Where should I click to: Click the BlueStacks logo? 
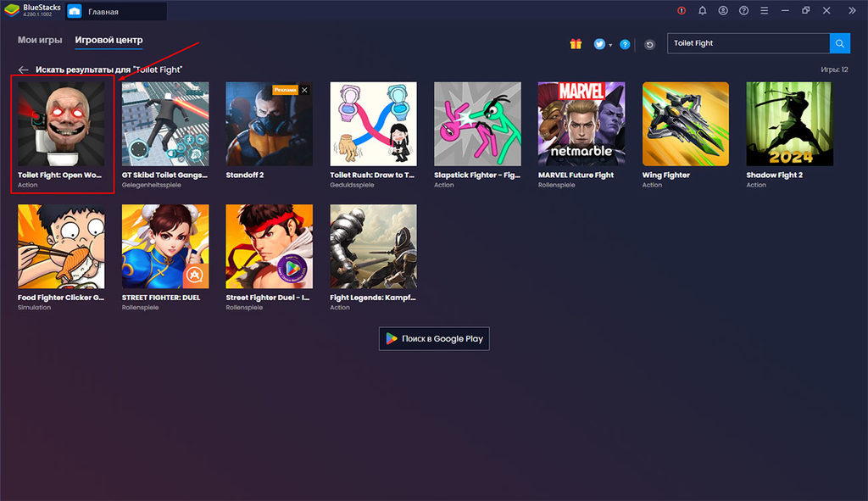(x=12, y=10)
